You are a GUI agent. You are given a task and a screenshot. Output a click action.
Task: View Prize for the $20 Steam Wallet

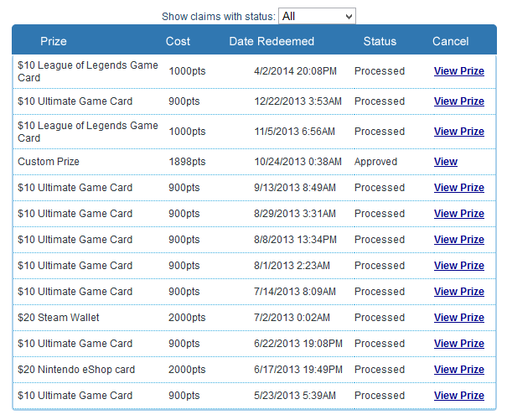click(x=459, y=318)
